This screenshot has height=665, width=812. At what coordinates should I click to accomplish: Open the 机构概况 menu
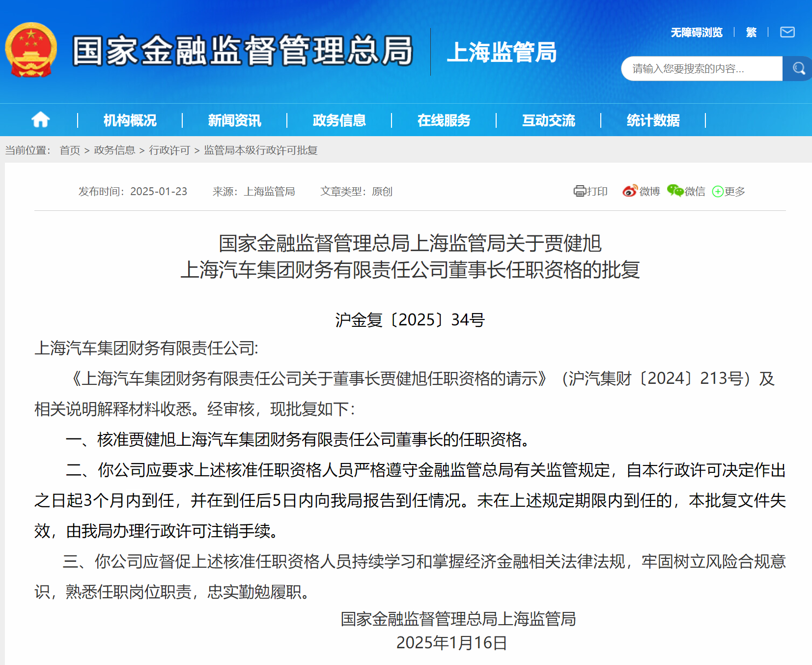(130, 120)
